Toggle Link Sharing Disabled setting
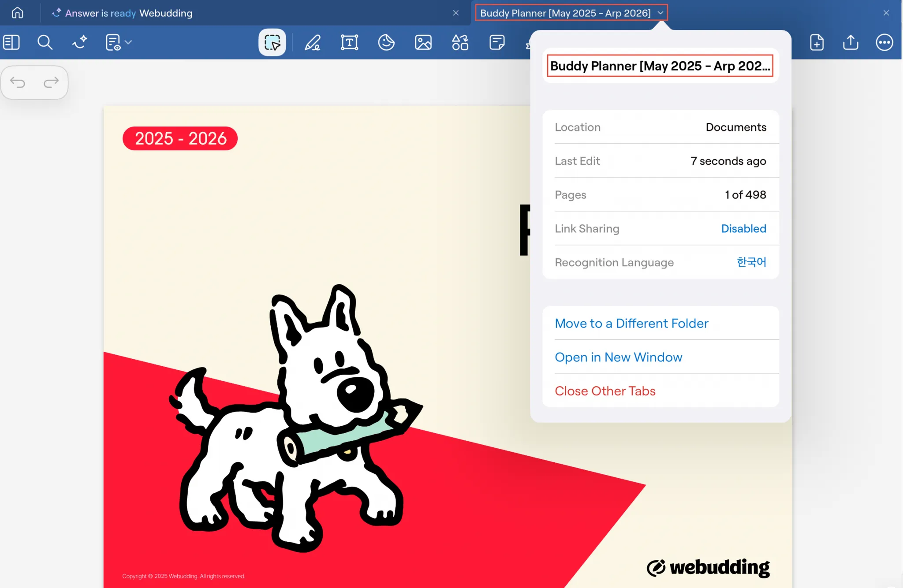The image size is (903, 588). click(x=743, y=228)
